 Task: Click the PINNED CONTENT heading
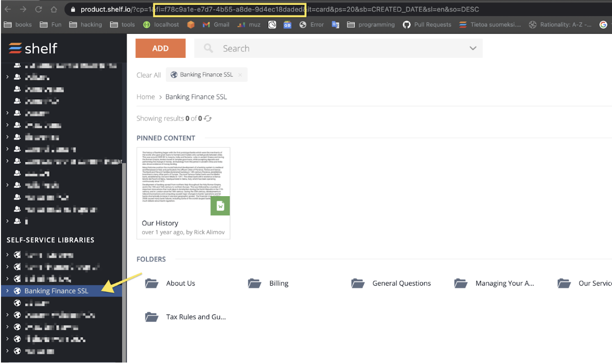(x=166, y=138)
